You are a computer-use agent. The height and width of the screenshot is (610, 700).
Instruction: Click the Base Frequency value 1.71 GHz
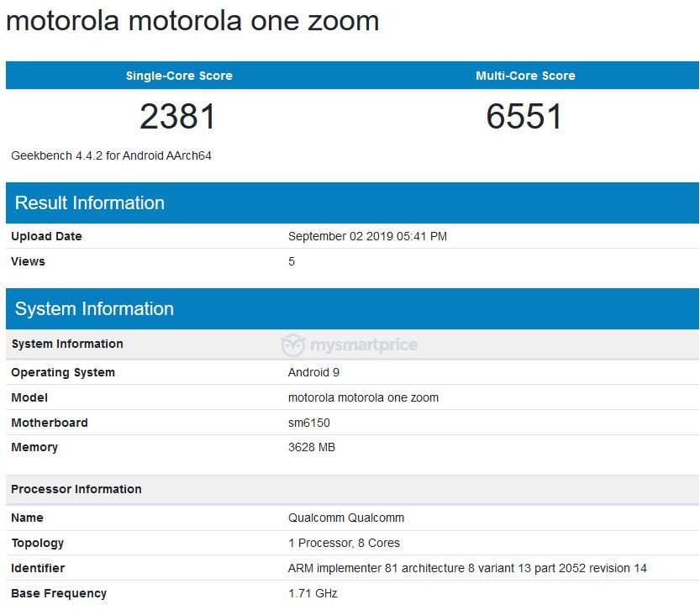pyautogui.click(x=313, y=593)
